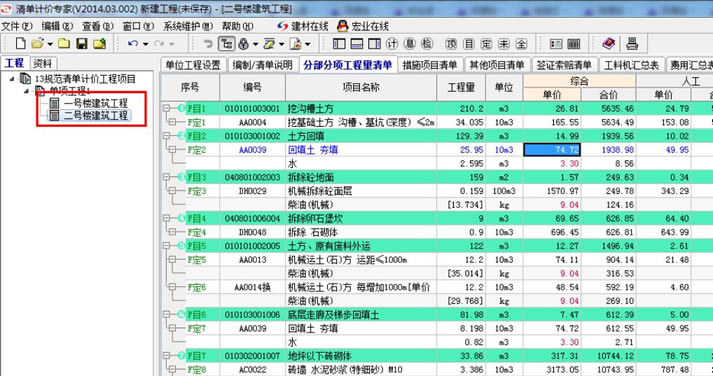The image size is (713, 376).
Task: Select 一号楼建筑工程 in project tree
Action: click(95, 103)
